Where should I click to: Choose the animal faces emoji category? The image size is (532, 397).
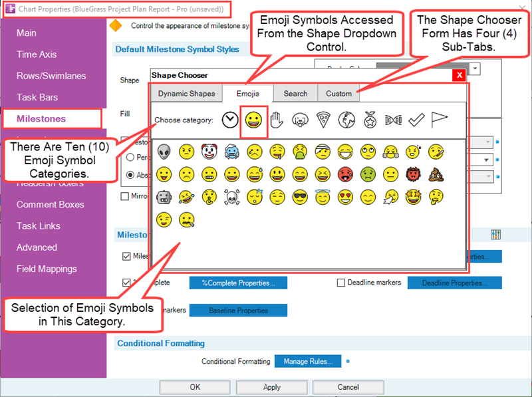(300, 120)
